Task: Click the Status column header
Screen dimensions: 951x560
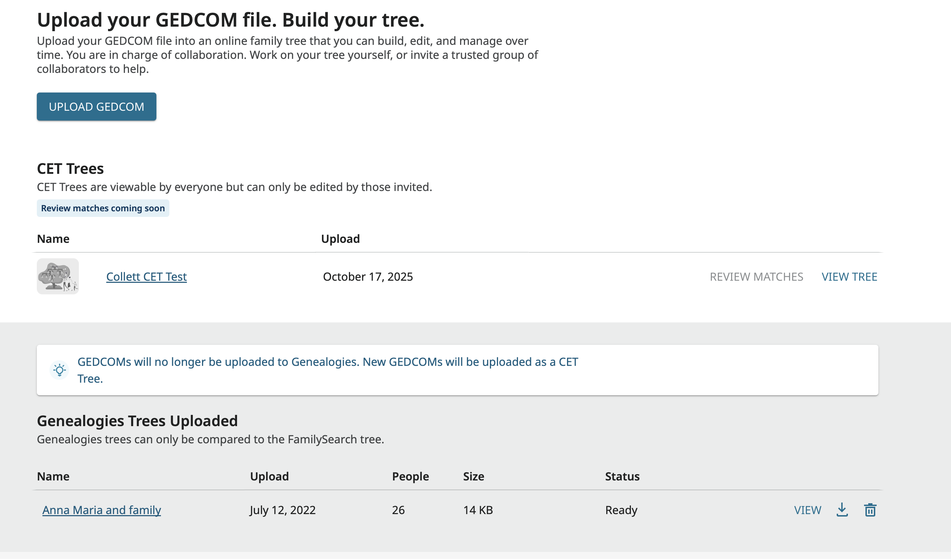Action: click(622, 477)
